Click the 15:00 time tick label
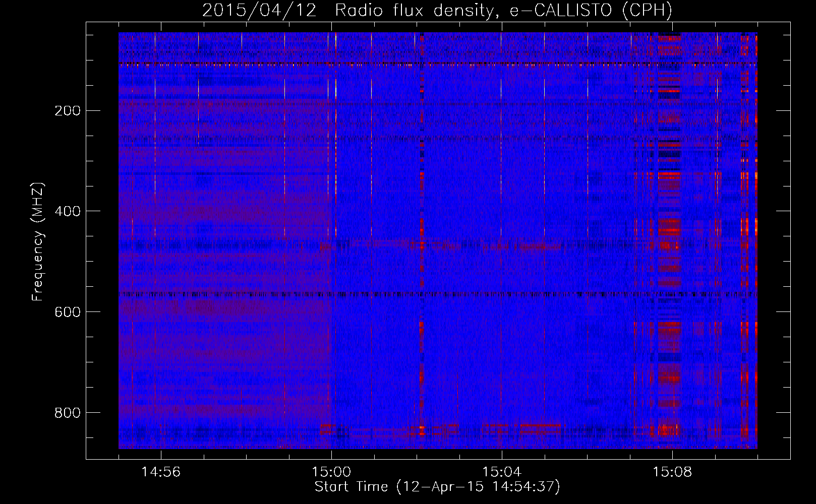The height and width of the screenshot is (504, 816). coord(331,472)
